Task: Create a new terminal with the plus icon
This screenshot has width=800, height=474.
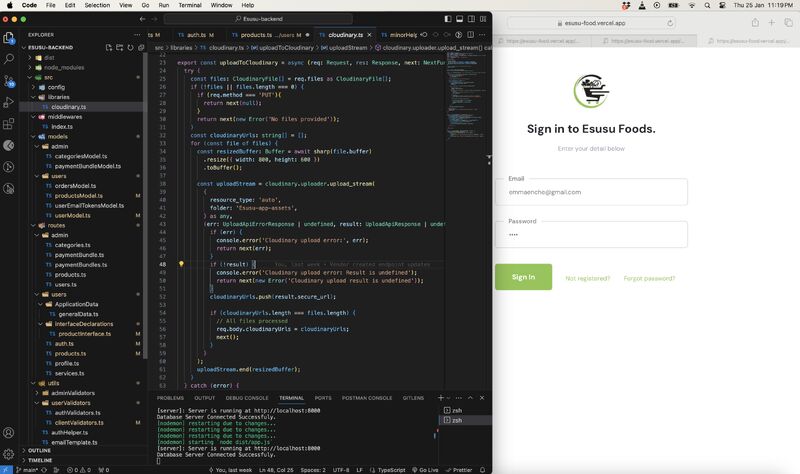Action: [440, 397]
